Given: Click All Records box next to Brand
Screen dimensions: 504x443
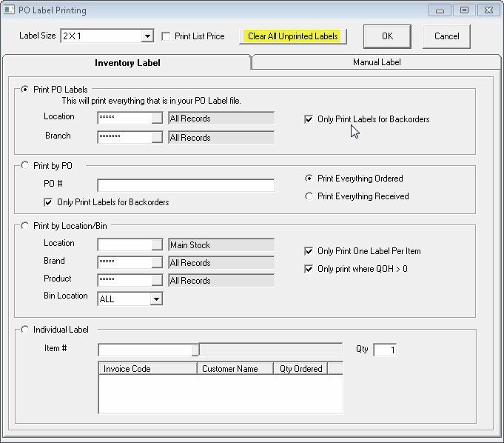Looking at the screenshot, I should pyautogui.click(x=221, y=262).
